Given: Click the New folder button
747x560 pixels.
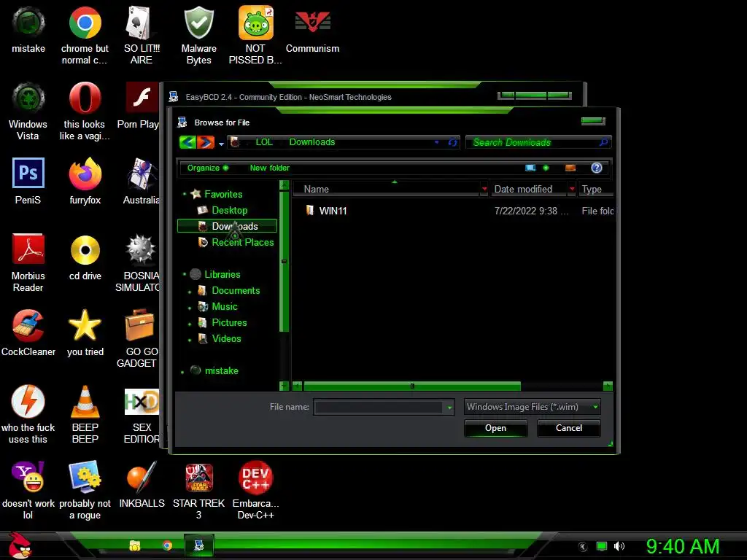Looking at the screenshot, I should 270,168.
